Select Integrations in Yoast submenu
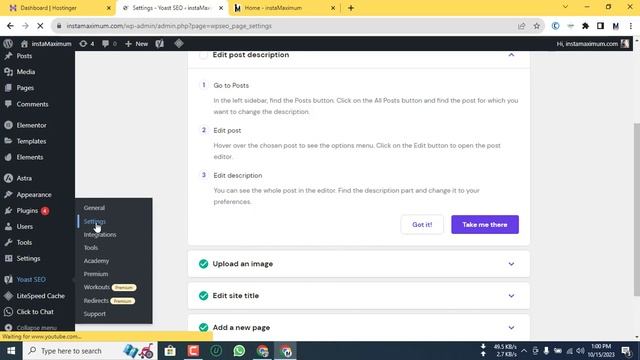The image size is (640, 360). pos(100,235)
